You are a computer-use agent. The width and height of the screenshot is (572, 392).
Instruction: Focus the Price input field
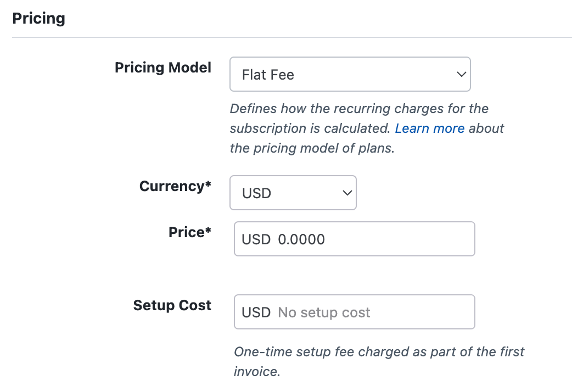[x=384, y=239]
